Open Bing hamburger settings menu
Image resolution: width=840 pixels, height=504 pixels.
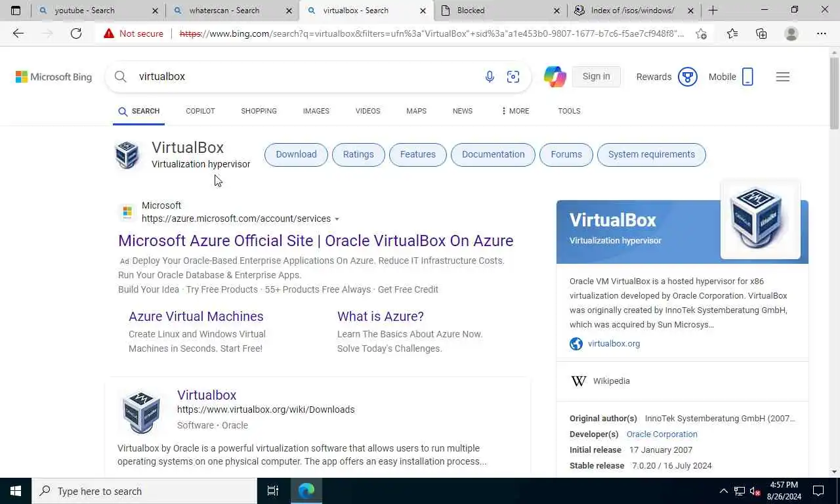pyautogui.click(x=782, y=77)
